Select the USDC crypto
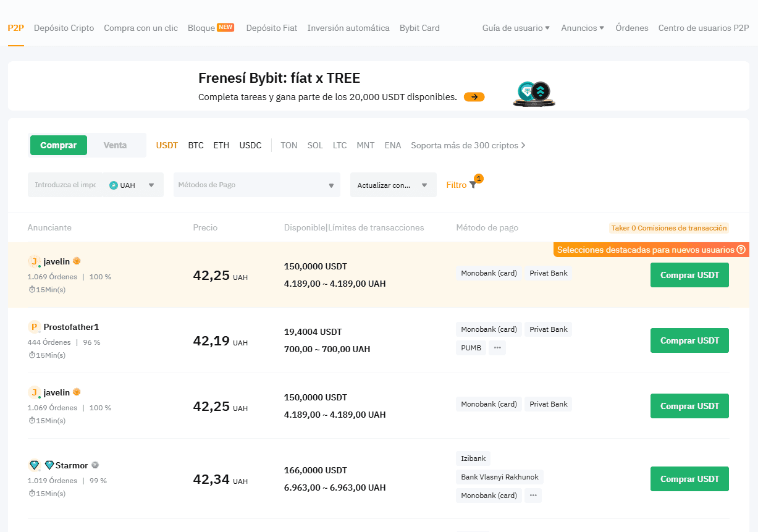Screen dimensions: 758x532 coord(251,145)
